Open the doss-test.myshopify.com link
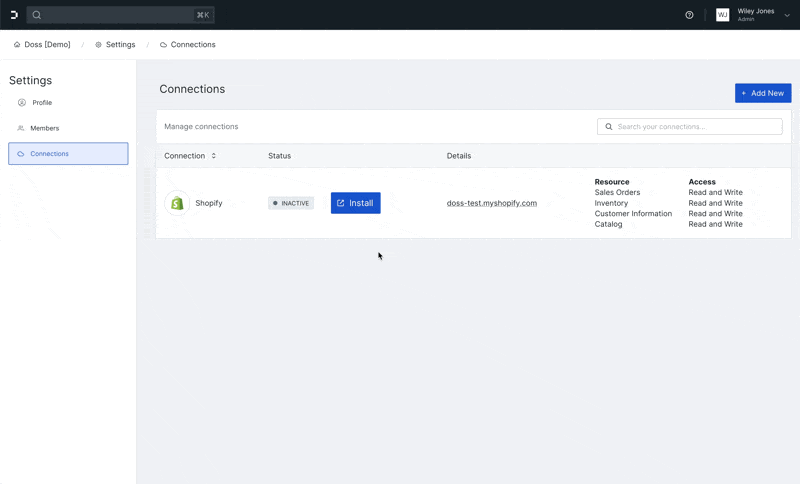800x484 pixels. pos(491,203)
